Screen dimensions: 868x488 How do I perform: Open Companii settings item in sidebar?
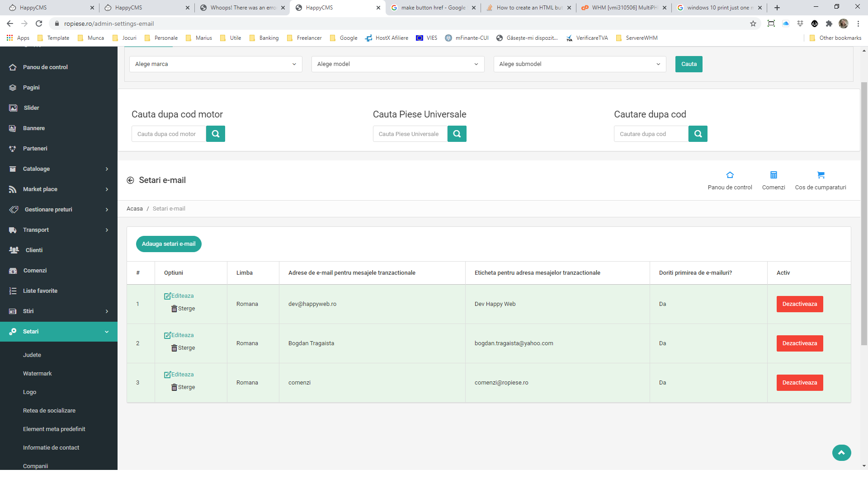click(x=35, y=466)
